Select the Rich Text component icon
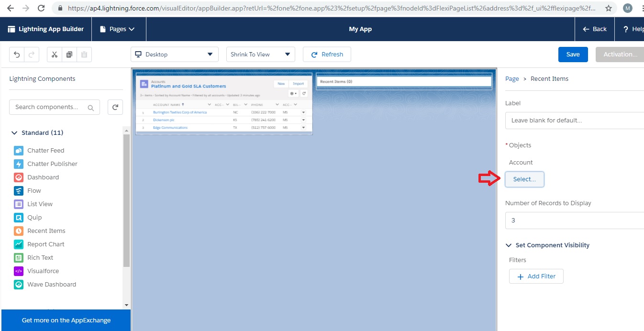 tap(19, 257)
